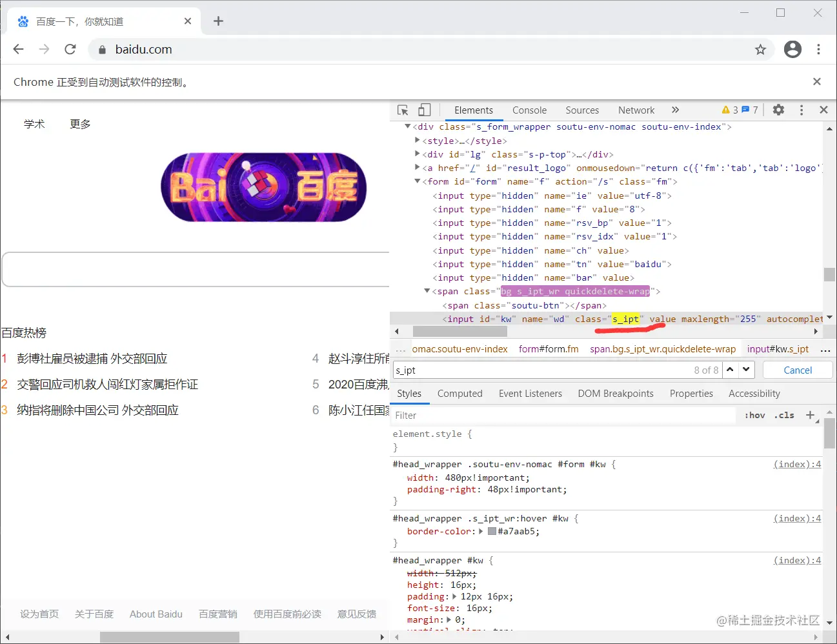Screen dimensions: 837x644
Task: Reload the baidu.com page
Action: (70, 49)
